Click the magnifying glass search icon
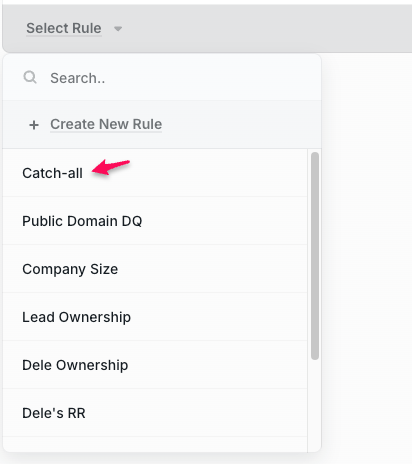This screenshot has height=464, width=412. tap(30, 77)
